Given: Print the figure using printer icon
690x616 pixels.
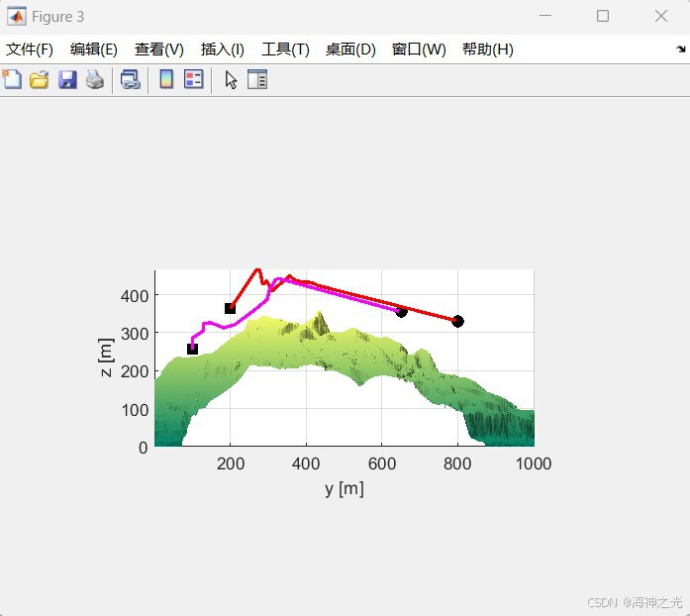Looking at the screenshot, I should (95, 79).
